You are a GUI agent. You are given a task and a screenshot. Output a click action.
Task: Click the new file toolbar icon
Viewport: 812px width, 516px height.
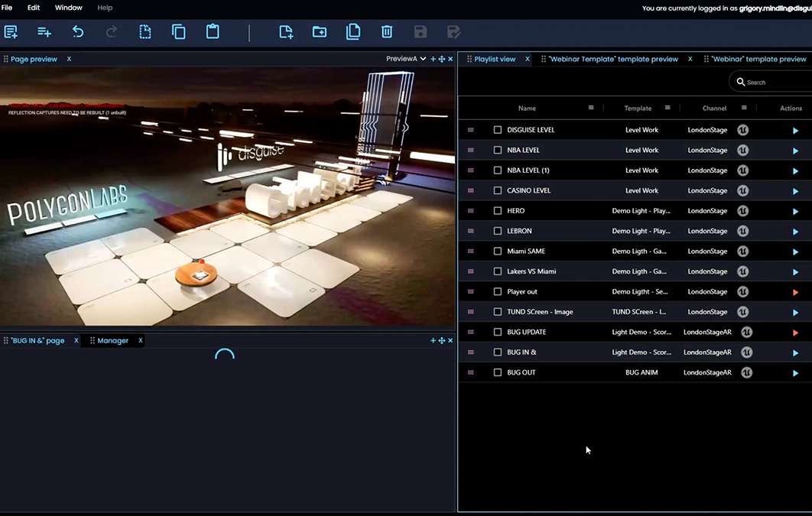pyautogui.click(x=286, y=32)
